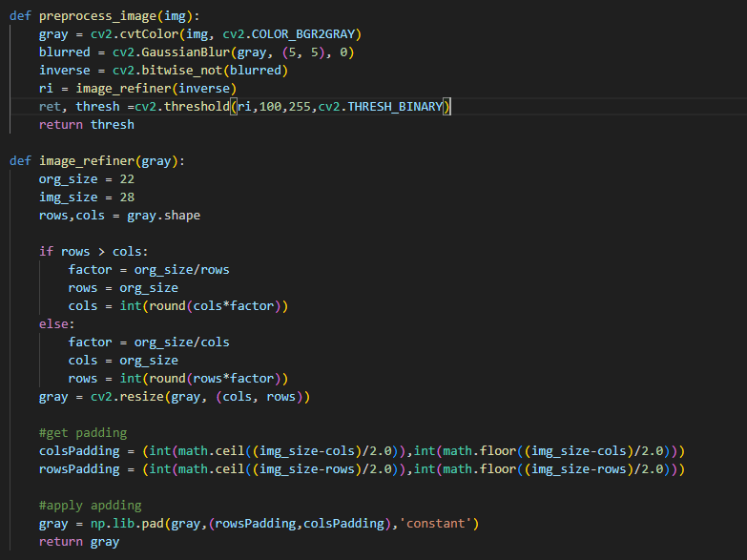Click gray.shape on the rows,cols line
Viewport: 747px width, 560px height.
point(163,216)
